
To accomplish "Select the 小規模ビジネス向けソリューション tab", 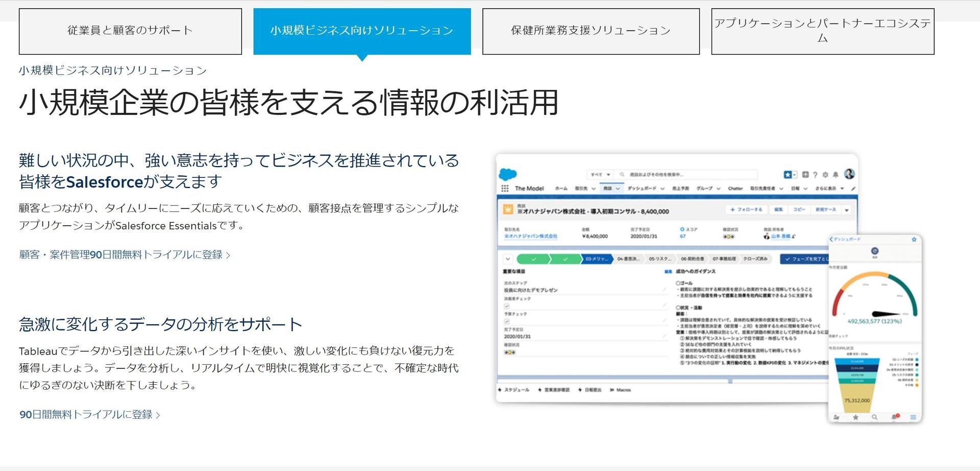I will (362, 31).
